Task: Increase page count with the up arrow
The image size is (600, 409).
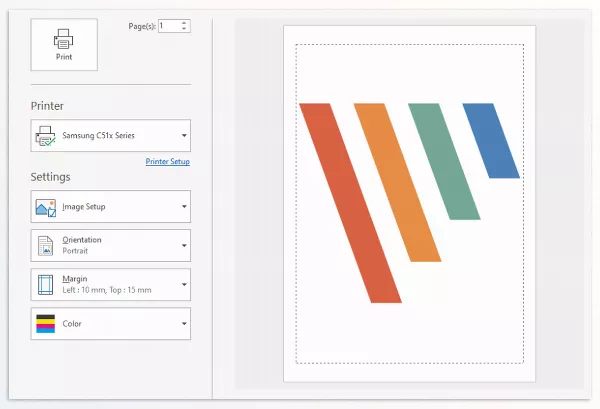Action: [x=185, y=22]
